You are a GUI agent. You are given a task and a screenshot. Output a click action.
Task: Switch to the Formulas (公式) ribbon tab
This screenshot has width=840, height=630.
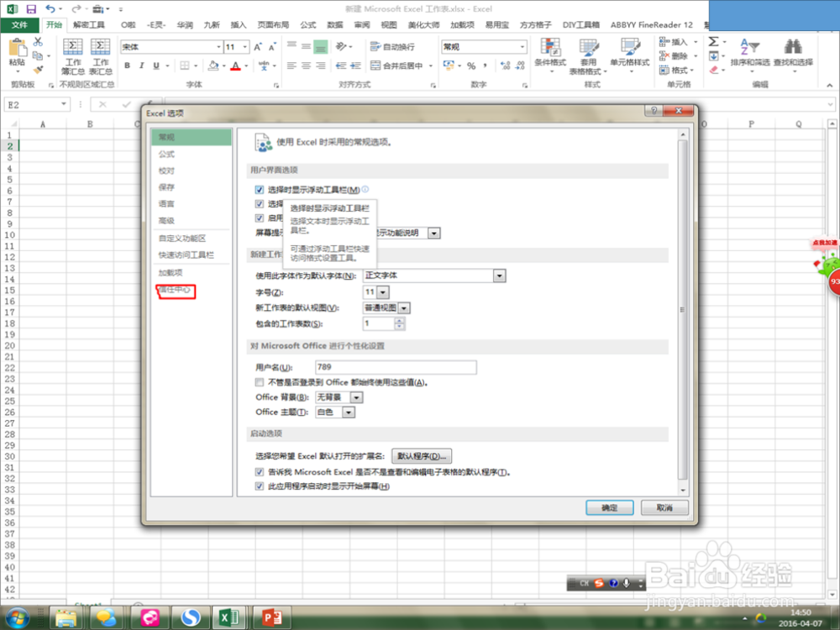[x=308, y=24]
